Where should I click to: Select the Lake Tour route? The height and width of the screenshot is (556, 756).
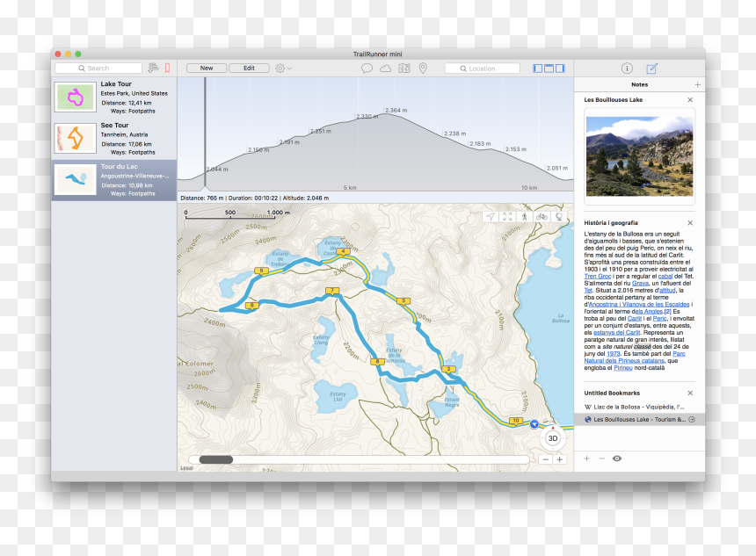tap(114, 97)
